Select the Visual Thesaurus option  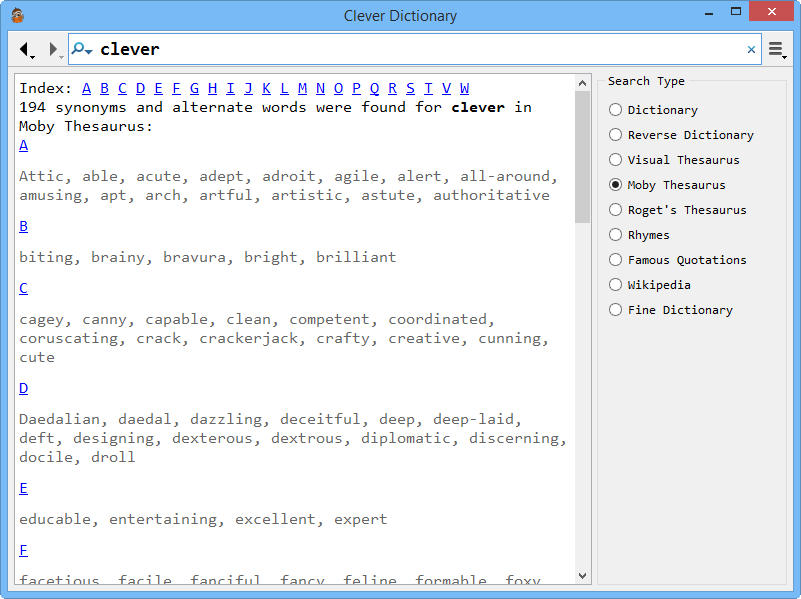[674, 160]
